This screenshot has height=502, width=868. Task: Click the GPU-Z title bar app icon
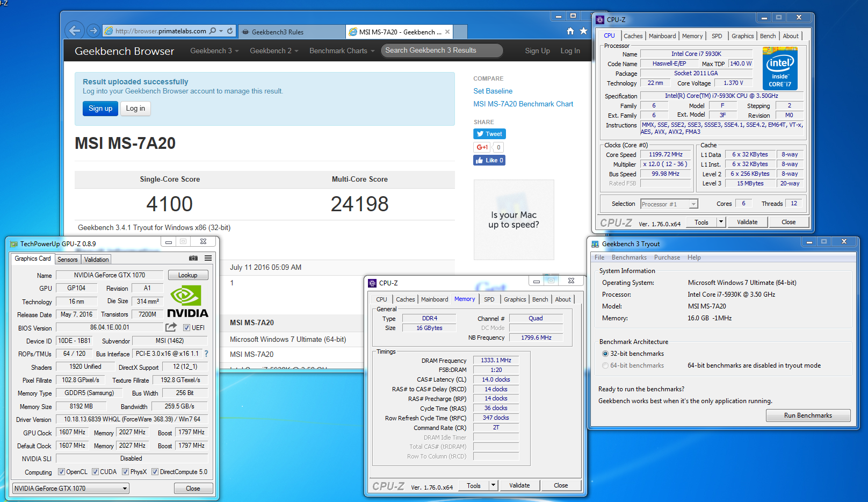pos(15,244)
